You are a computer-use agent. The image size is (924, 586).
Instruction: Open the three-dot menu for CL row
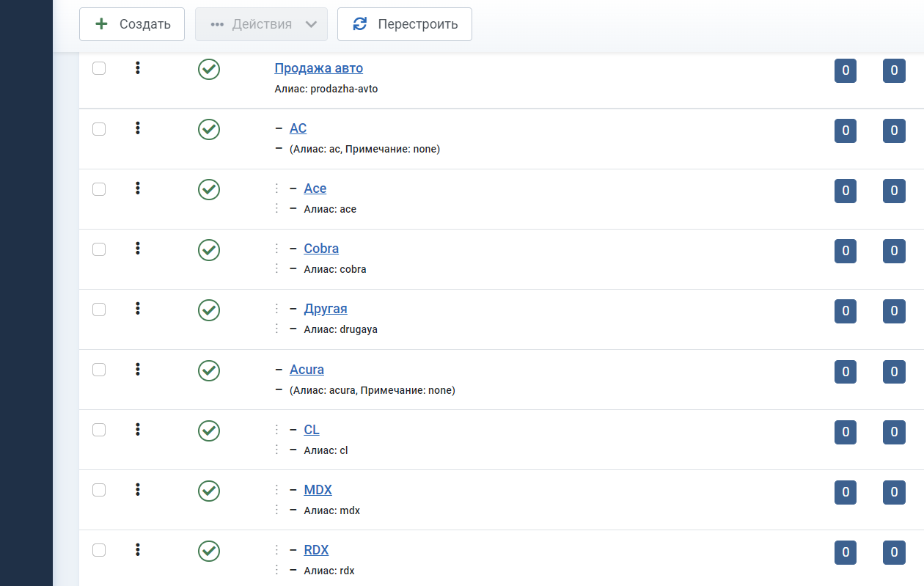[137, 429]
